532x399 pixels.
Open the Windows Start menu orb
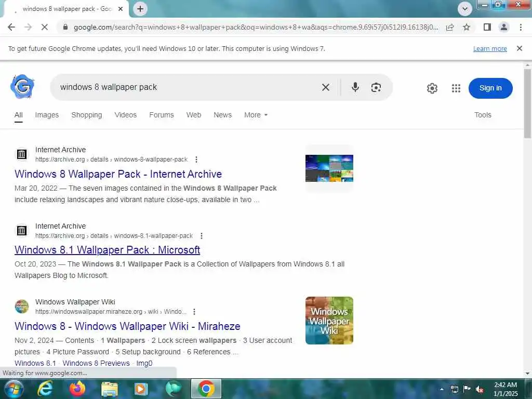[14, 389]
